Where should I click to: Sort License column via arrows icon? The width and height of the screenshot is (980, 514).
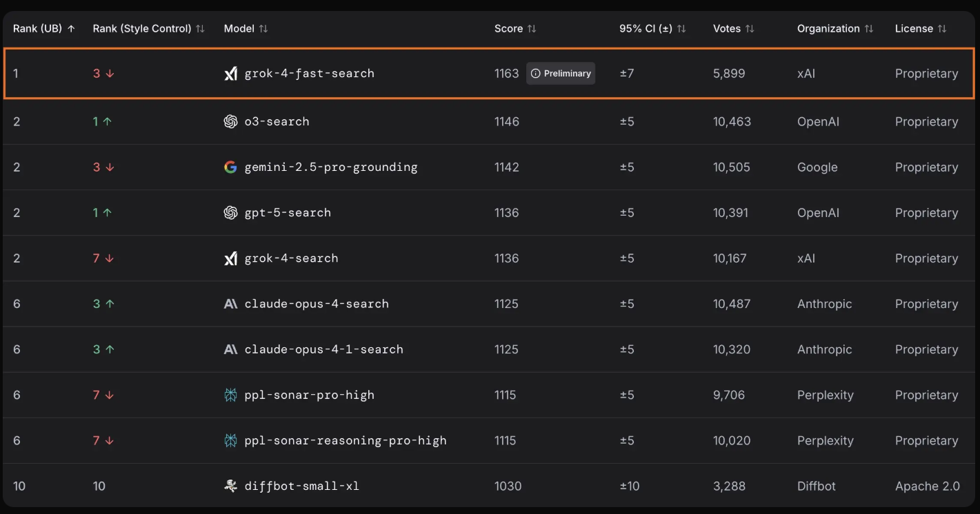tap(942, 29)
